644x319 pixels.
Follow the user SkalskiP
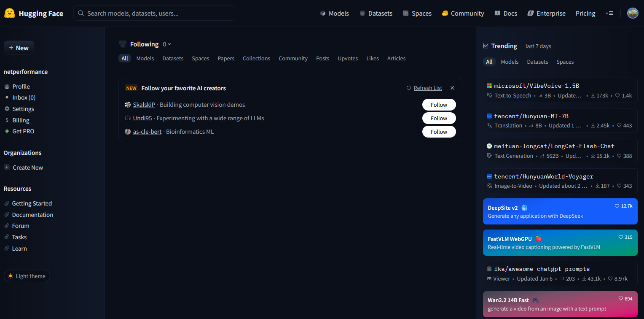tap(439, 105)
